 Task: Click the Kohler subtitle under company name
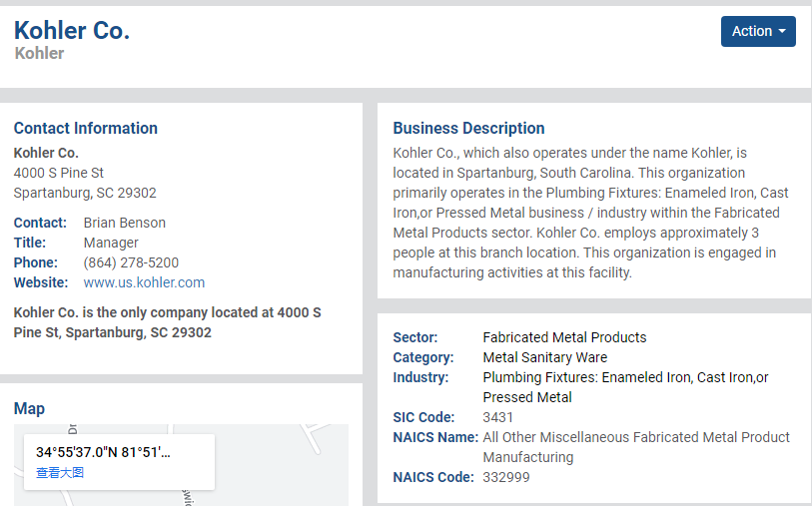pos(39,53)
